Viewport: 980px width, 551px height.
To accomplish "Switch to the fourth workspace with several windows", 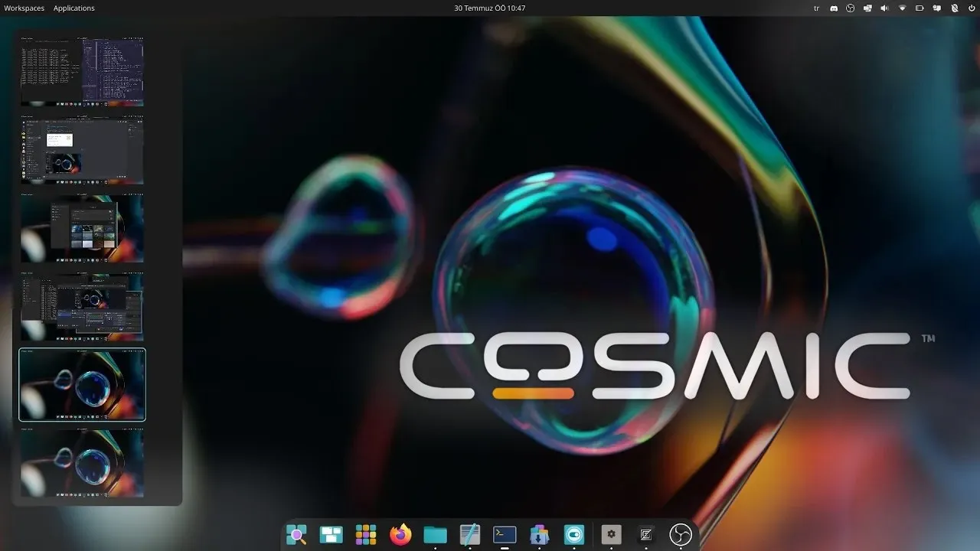I will 82,306.
